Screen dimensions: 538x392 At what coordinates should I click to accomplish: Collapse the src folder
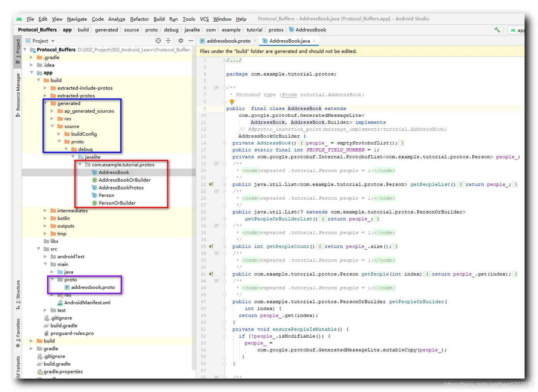pyautogui.click(x=38, y=249)
